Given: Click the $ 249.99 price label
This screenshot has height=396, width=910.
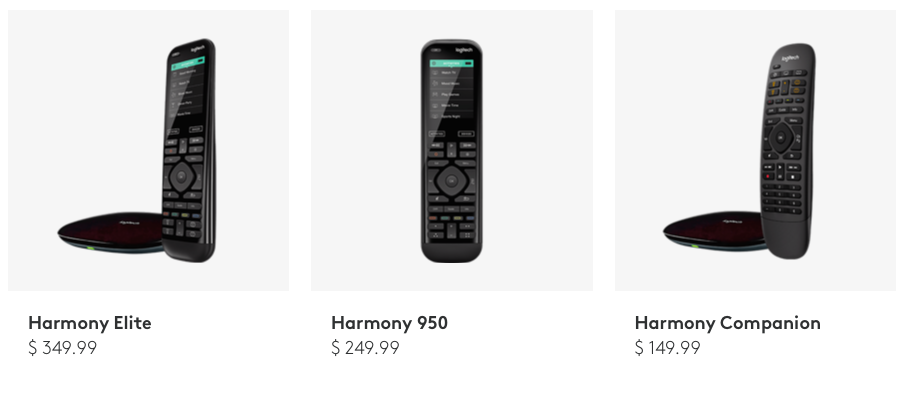Looking at the screenshot, I should coord(365,348).
